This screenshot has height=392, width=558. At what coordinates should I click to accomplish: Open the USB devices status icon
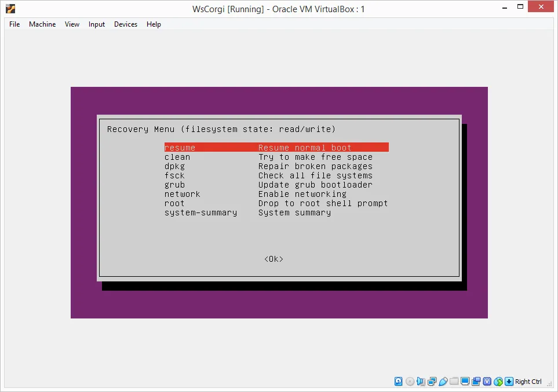[443, 382]
